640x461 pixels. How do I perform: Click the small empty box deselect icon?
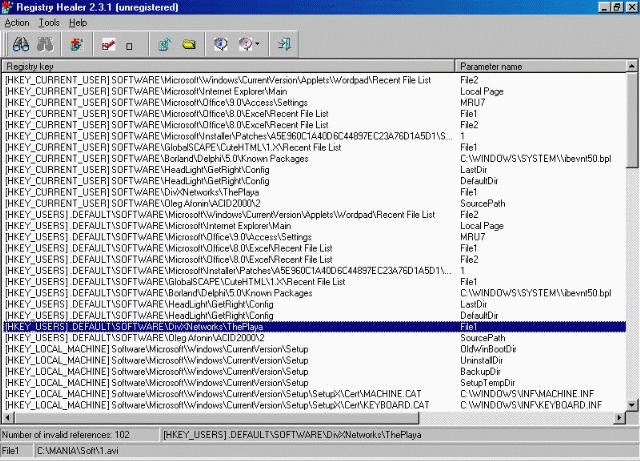coord(129,46)
